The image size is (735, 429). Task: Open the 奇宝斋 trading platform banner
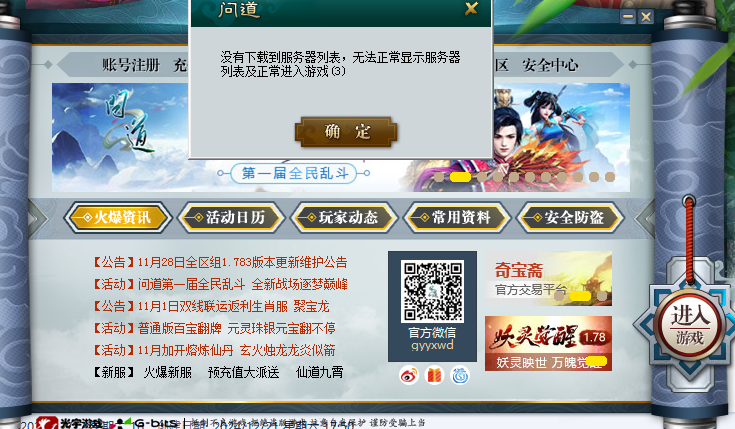(x=548, y=278)
